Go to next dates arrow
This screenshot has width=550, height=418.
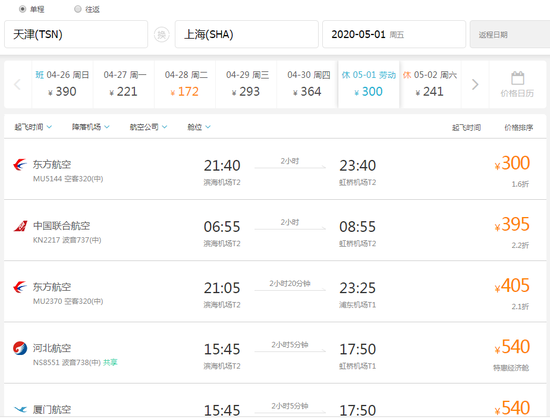475,85
